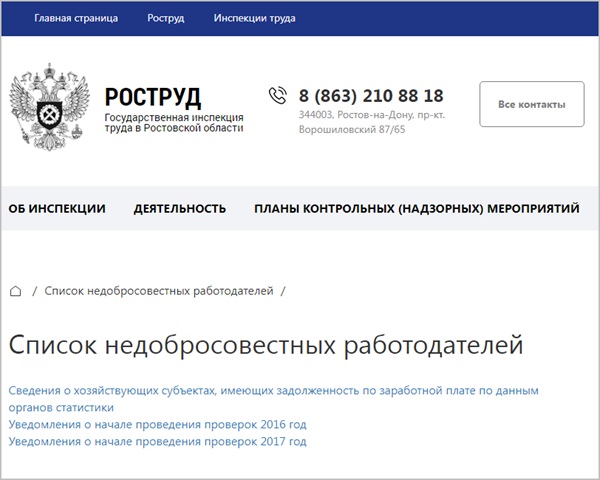Expand the ОБ ИНСПЕКЦИИ menu

pyautogui.click(x=57, y=209)
